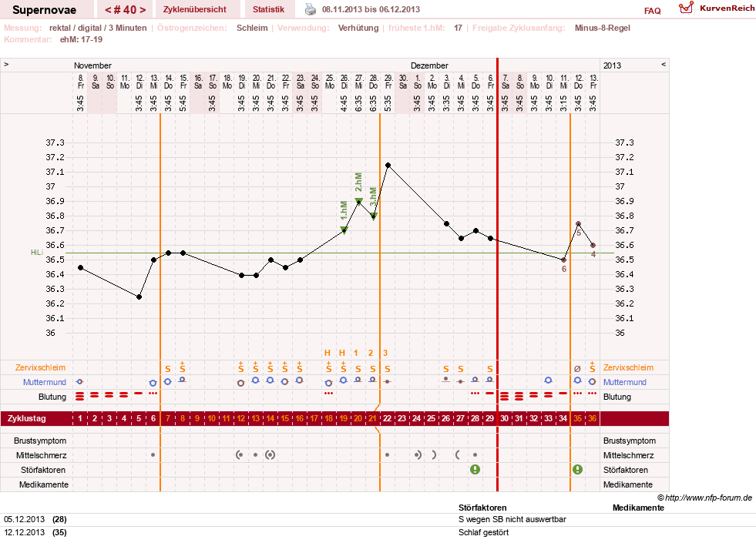Click the Mittelschmerz bracket on cycle day 27
The width and height of the screenshot is (756, 553).
click(457, 454)
